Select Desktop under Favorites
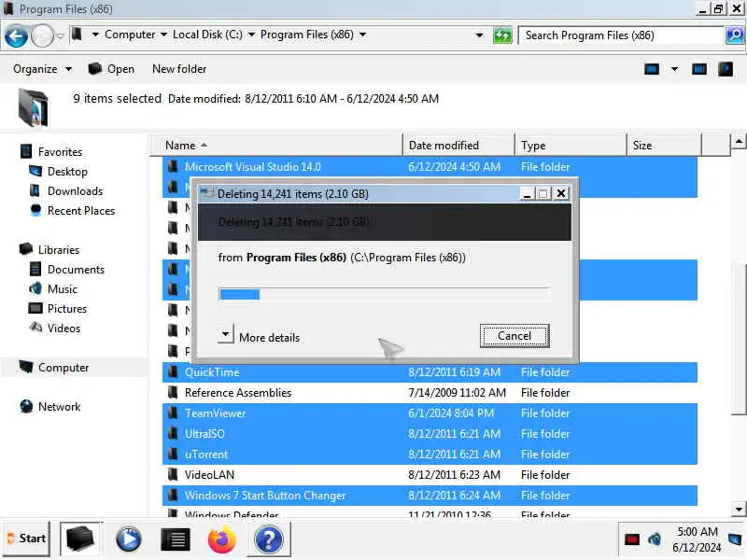747x560 pixels. tap(67, 172)
